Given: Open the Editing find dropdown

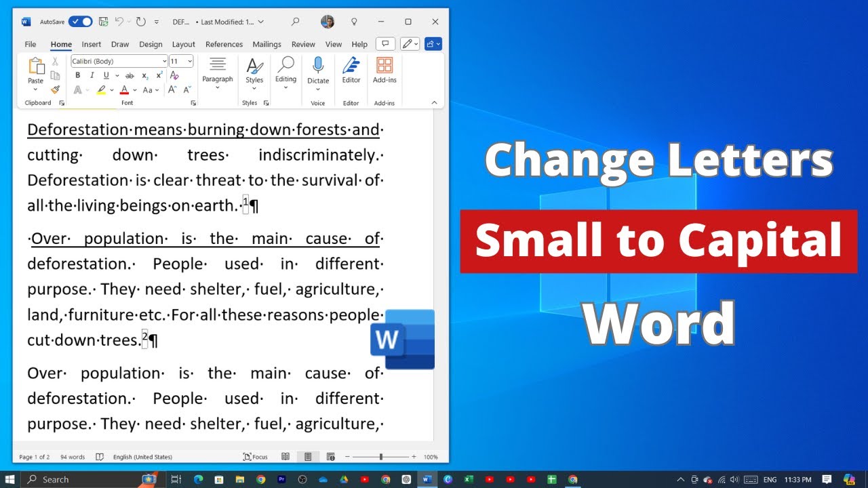Looking at the screenshot, I should [x=285, y=72].
